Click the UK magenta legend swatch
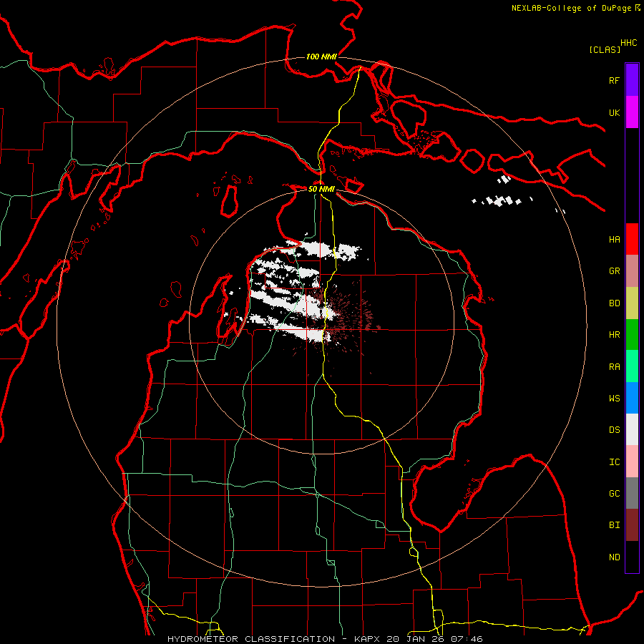Viewport: 644px width, 644px height. pos(632,112)
